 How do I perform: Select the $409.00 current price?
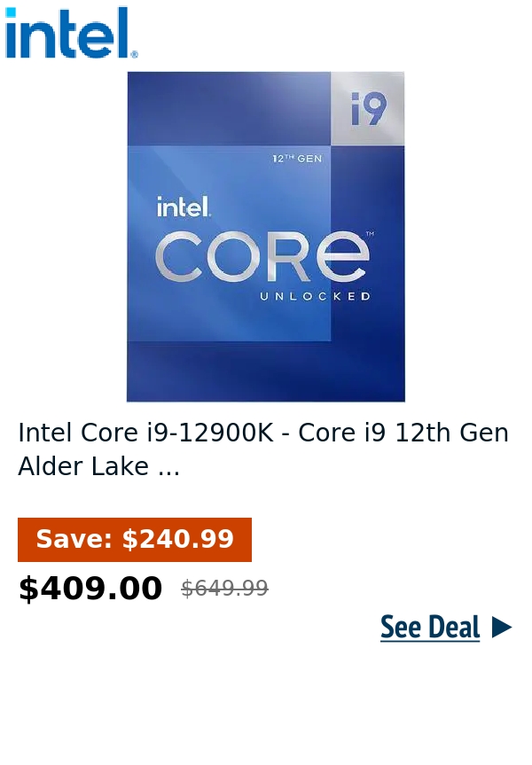click(90, 587)
